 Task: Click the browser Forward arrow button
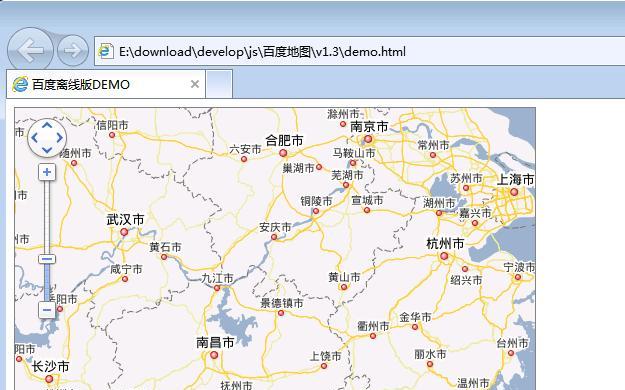[x=73, y=51]
